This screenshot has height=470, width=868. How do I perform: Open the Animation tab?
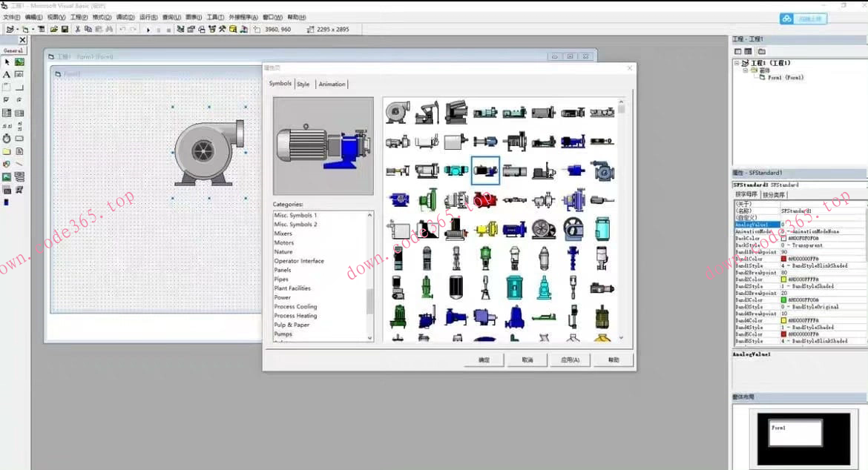pos(332,85)
